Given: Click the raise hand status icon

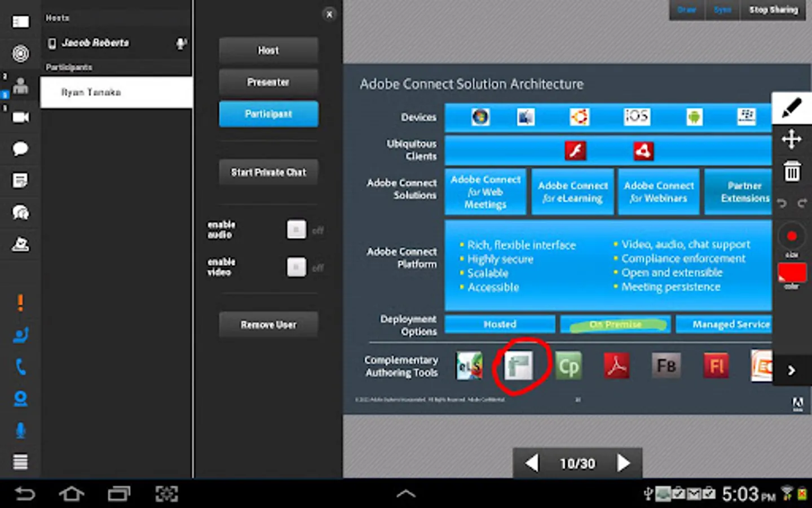Looking at the screenshot, I should click(x=21, y=335).
